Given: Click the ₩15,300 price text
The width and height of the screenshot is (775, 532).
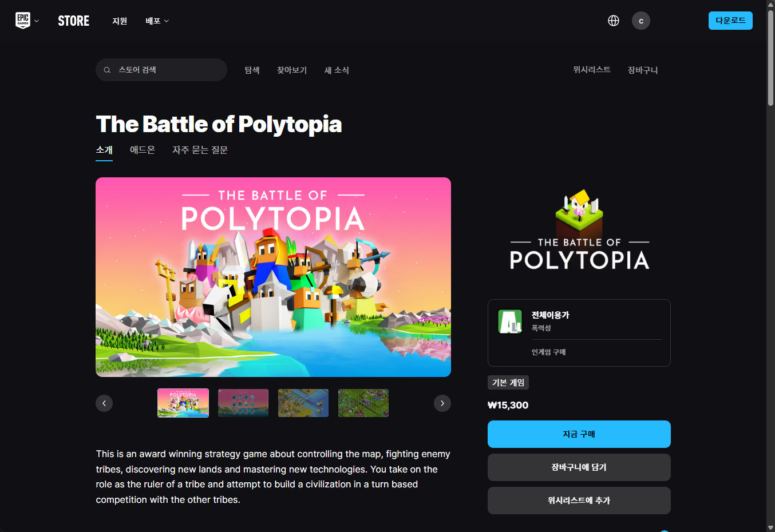Looking at the screenshot, I should tap(508, 405).
